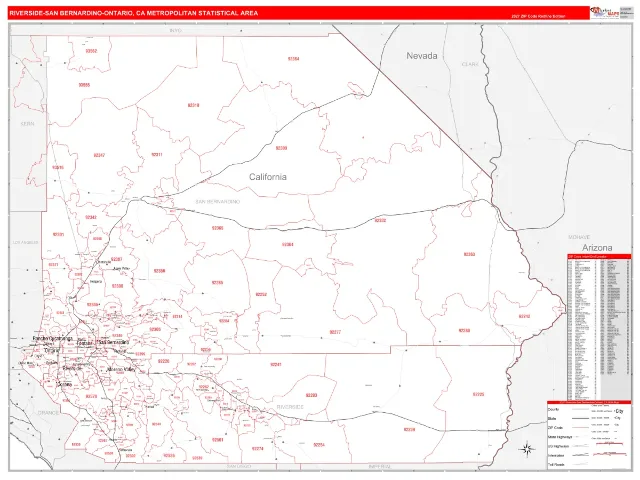
Task: Click ZIP code label 92241
Action: (276, 364)
